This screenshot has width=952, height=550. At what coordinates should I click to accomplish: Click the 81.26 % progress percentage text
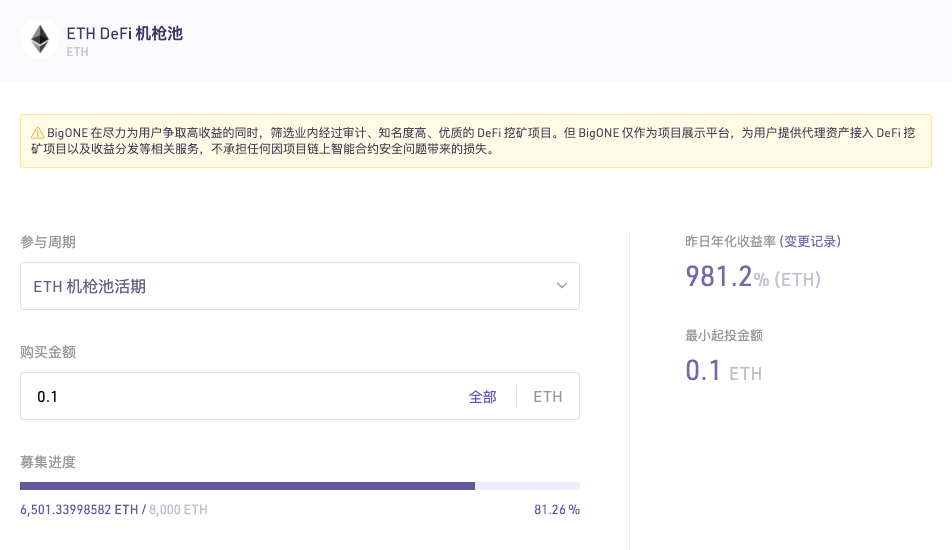tap(557, 510)
